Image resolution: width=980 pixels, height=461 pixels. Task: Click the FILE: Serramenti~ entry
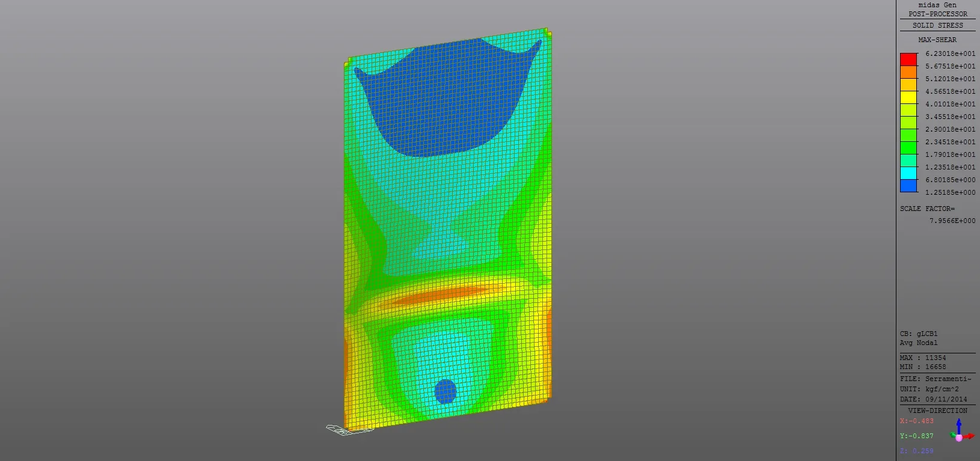tap(936, 379)
